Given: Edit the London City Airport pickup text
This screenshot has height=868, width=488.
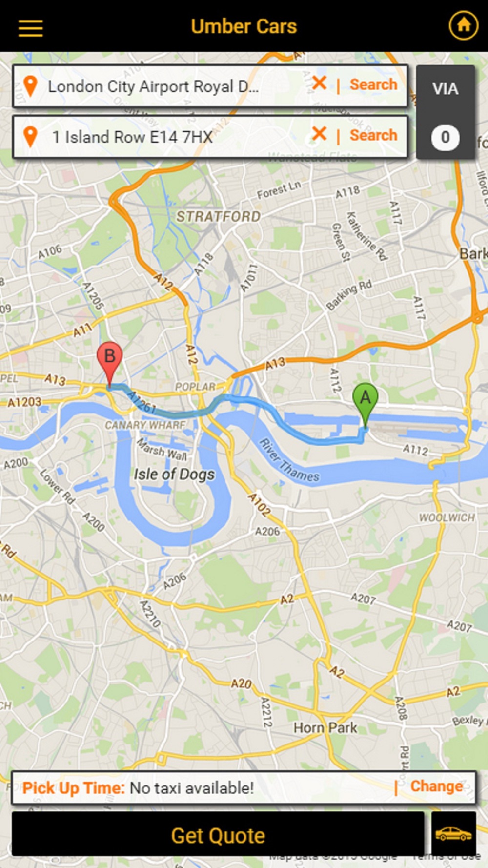Looking at the screenshot, I should point(153,87).
